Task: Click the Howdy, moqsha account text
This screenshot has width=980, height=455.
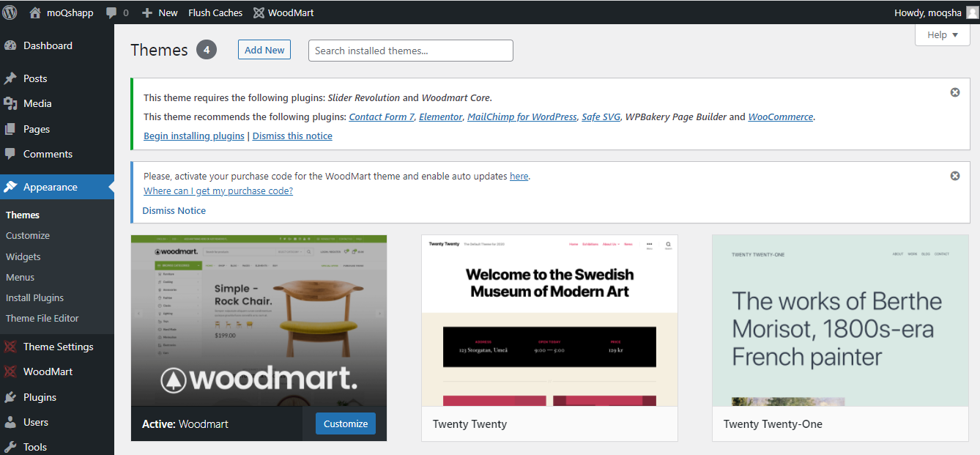Action: tap(928, 12)
